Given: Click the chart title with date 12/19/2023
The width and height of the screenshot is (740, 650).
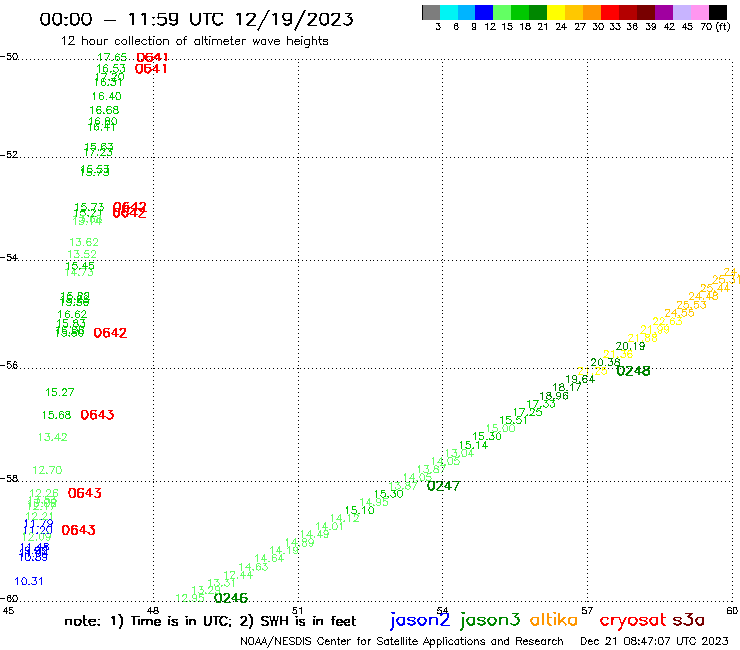Looking at the screenshot, I should (x=196, y=19).
